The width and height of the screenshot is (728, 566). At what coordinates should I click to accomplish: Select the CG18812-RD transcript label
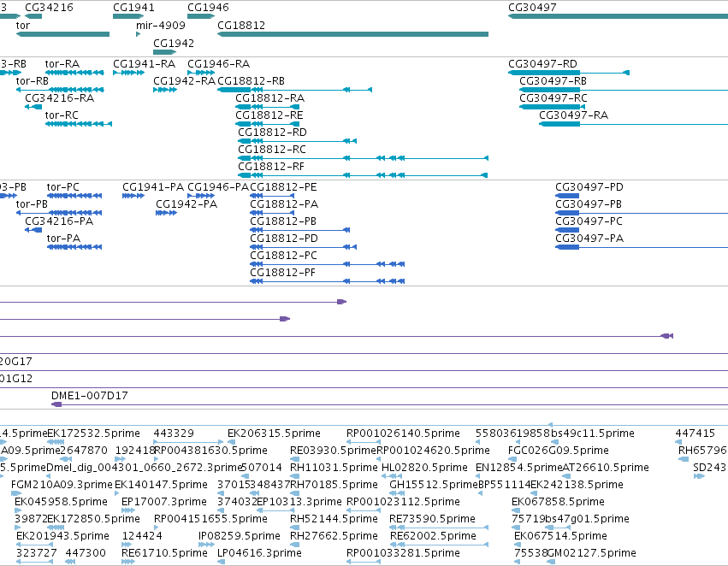tap(273, 133)
